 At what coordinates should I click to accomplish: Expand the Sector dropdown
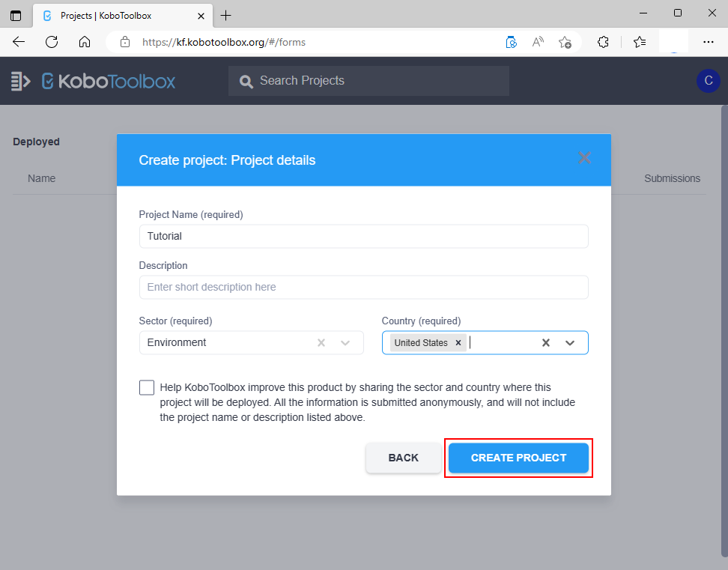pyautogui.click(x=345, y=343)
